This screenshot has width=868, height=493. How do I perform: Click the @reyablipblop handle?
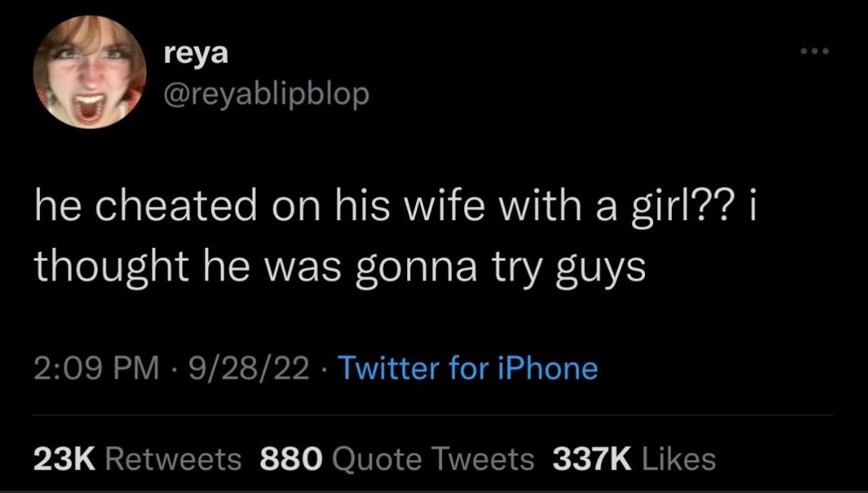pos(266,95)
